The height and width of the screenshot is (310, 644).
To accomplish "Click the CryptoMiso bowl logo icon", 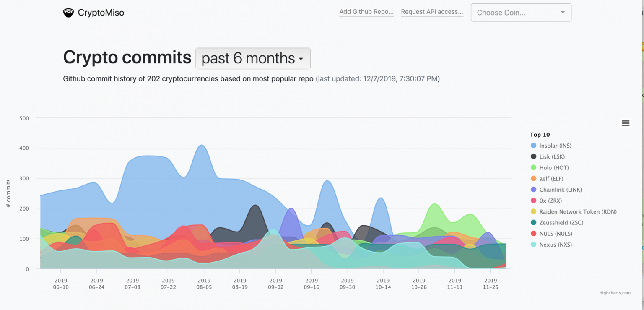I will pyautogui.click(x=68, y=13).
